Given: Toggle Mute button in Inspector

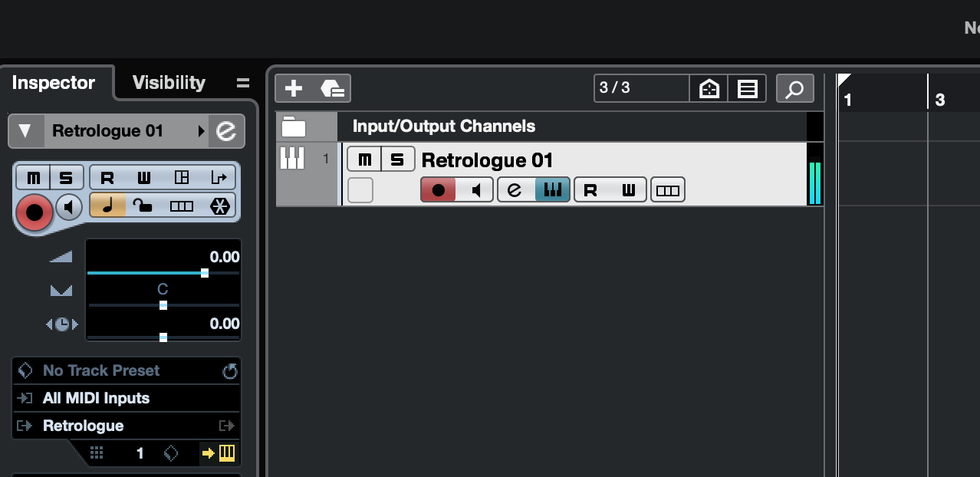Looking at the screenshot, I should 34,178.
